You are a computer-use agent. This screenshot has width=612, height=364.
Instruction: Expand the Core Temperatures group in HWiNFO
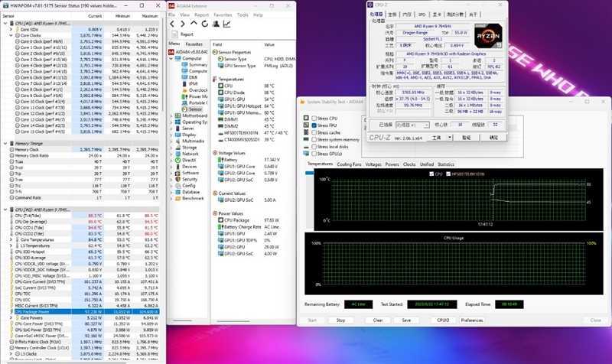[x=11, y=239]
